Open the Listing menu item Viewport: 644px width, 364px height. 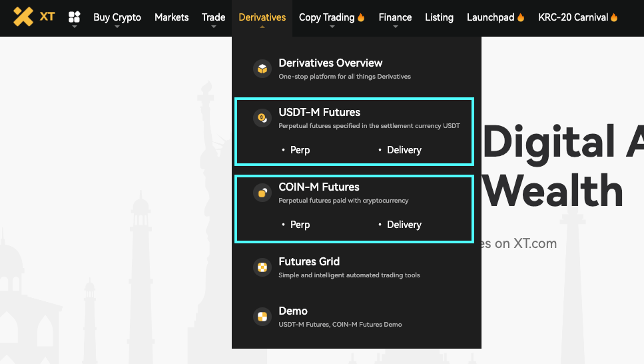(x=439, y=17)
